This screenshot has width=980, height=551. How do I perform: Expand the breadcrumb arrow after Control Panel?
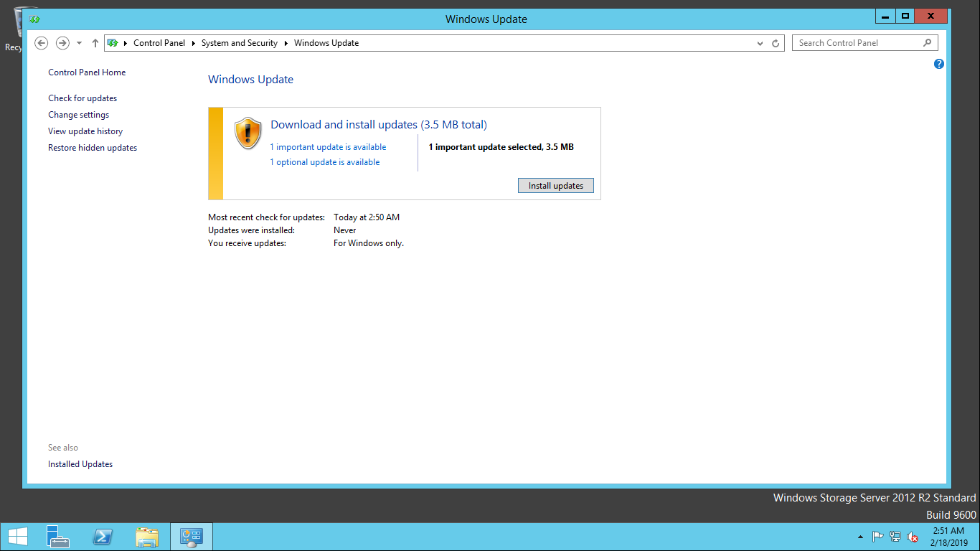194,43
